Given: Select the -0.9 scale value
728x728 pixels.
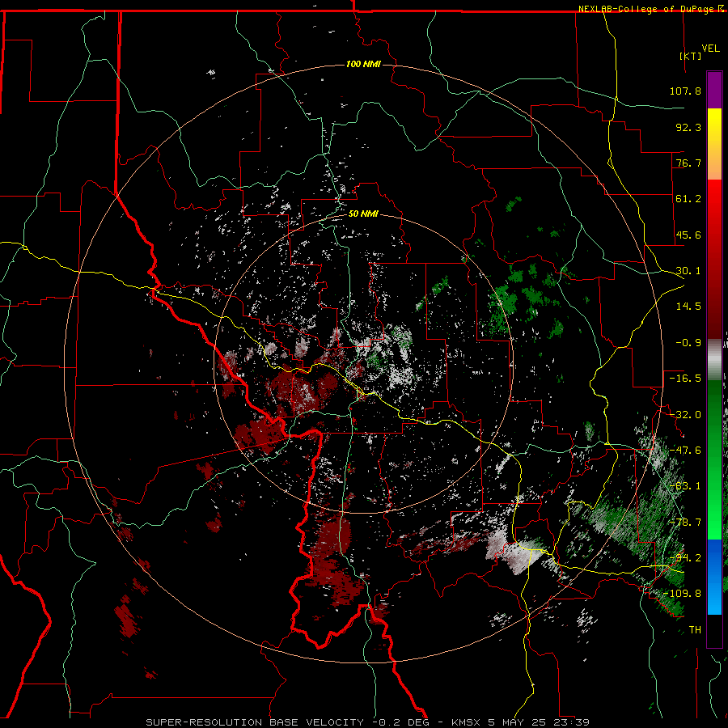Looking at the screenshot, I should tap(688, 343).
